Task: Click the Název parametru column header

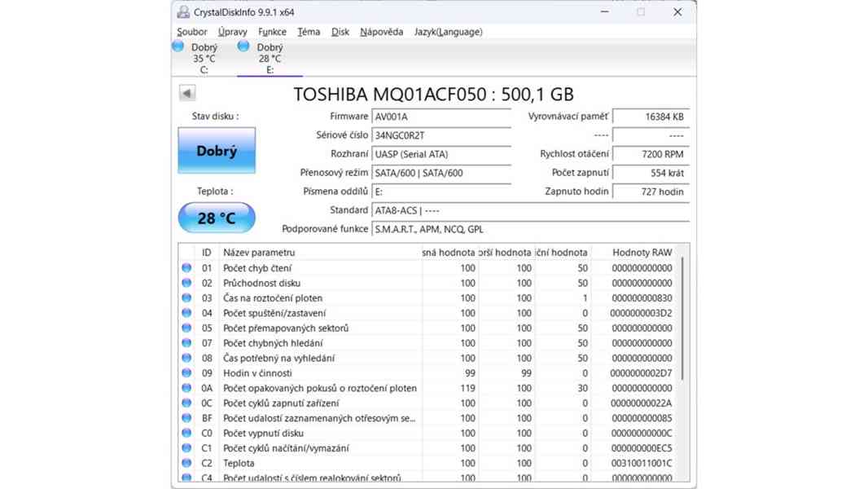Action: point(321,252)
